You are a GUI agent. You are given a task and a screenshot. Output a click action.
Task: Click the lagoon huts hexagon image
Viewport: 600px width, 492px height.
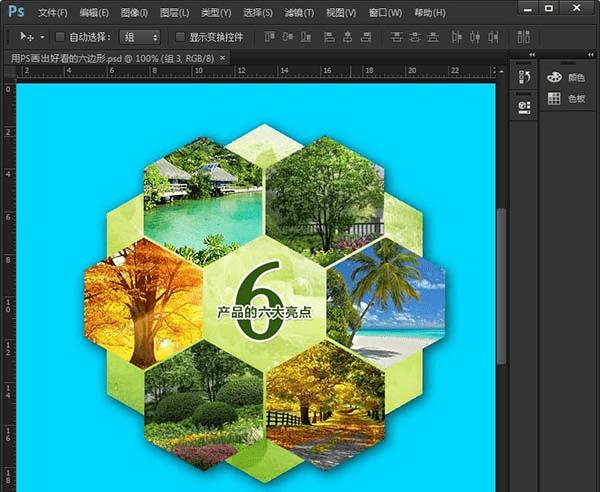coord(203,201)
